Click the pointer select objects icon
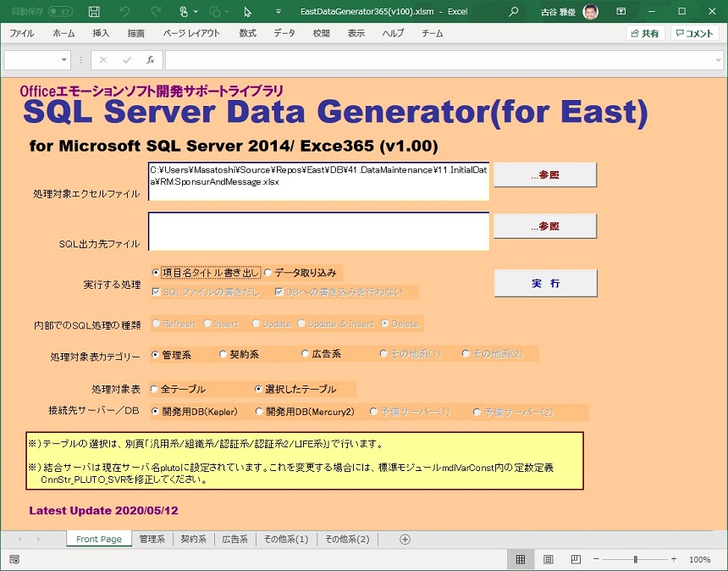This screenshot has height=571, width=728. [x=247, y=12]
